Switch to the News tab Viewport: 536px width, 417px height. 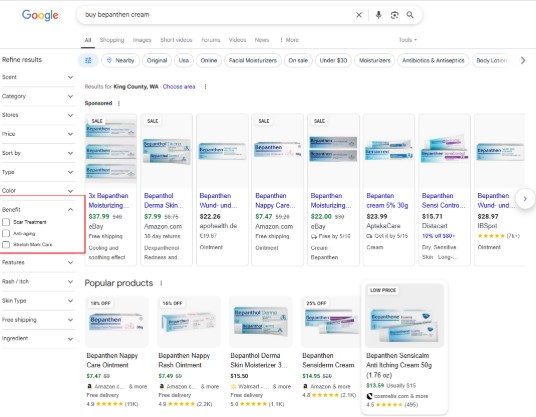click(262, 40)
